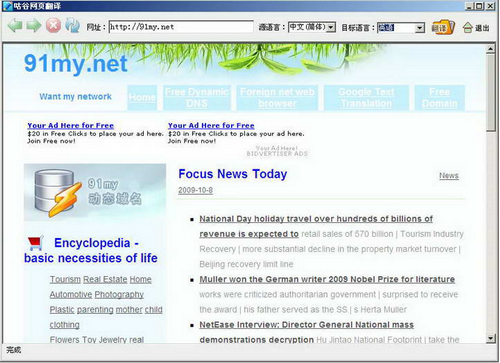The image size is (500, 363).
Task: Click the Photography category link
Action: 119,295
